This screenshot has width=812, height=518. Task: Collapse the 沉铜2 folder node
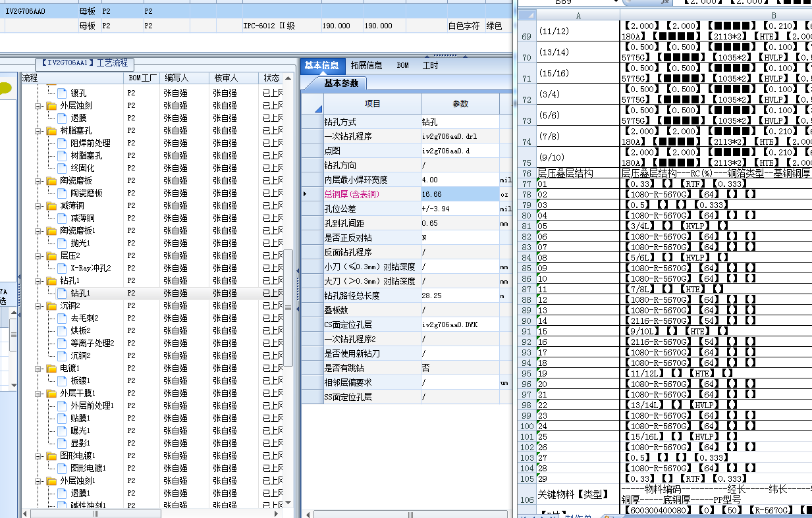coord(39,305)
